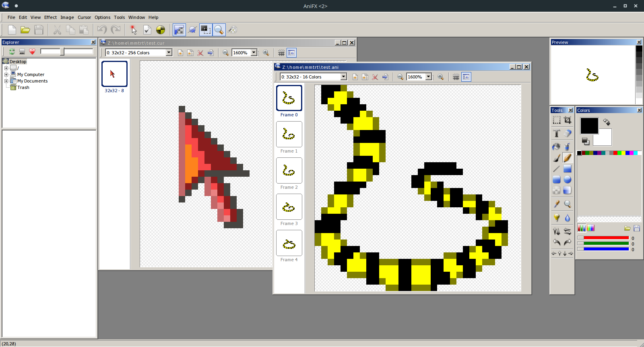The width and height of the screenshot is (644, 347).
Task: Select the Text tool in Tools panel
Action: pos(556,133)
